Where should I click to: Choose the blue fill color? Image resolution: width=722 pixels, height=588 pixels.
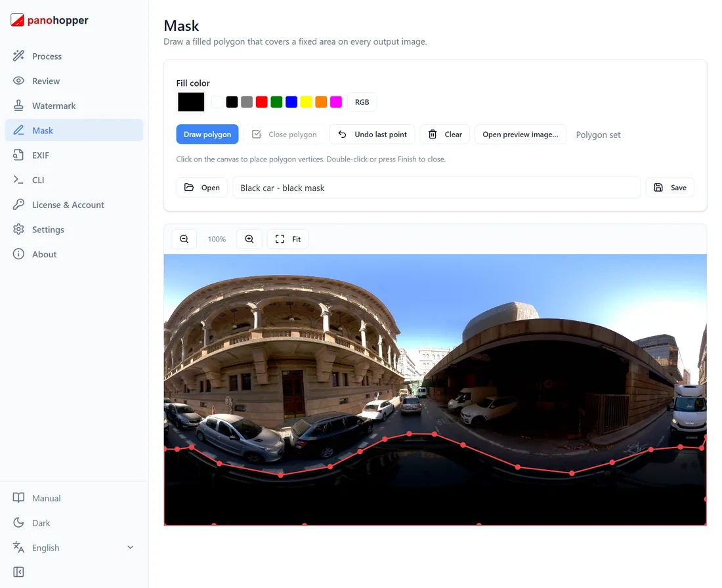coord(291,102)
